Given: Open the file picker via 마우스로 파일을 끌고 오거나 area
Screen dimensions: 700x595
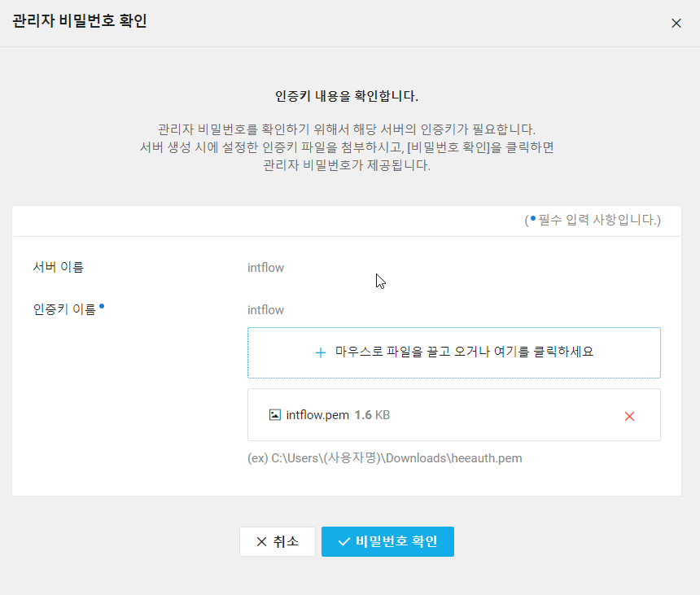Looking at the screenshot, I should coord(454,352).
